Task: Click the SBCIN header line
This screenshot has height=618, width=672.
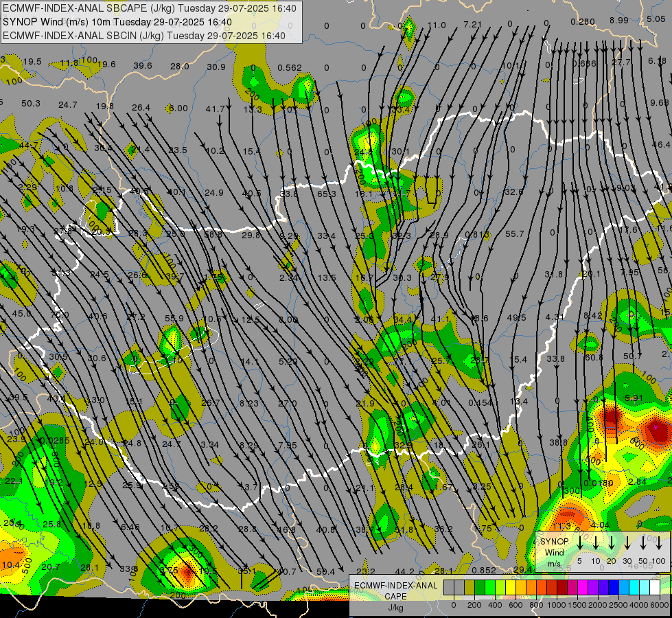Action: point(144,36)
